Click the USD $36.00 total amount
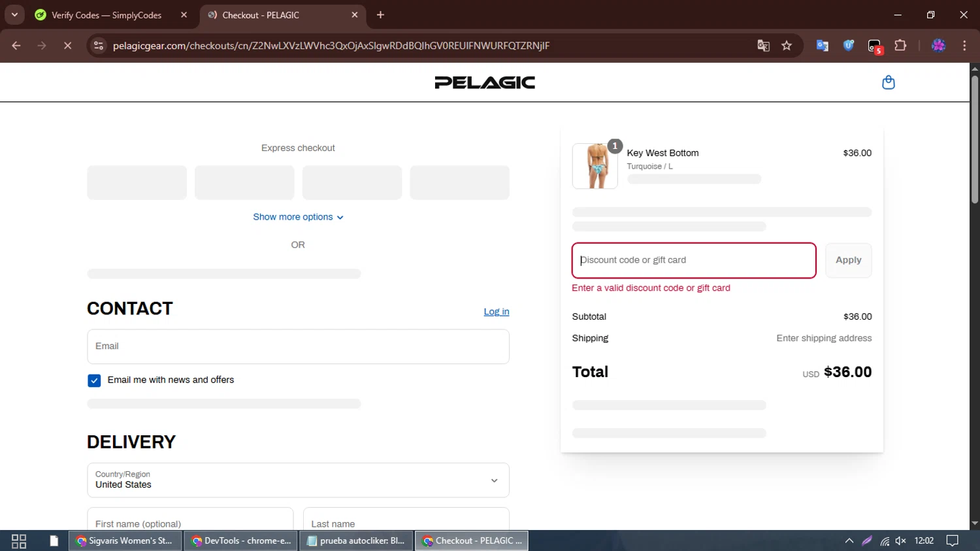Screen dimensions: 980x551 tap(837, 372)
